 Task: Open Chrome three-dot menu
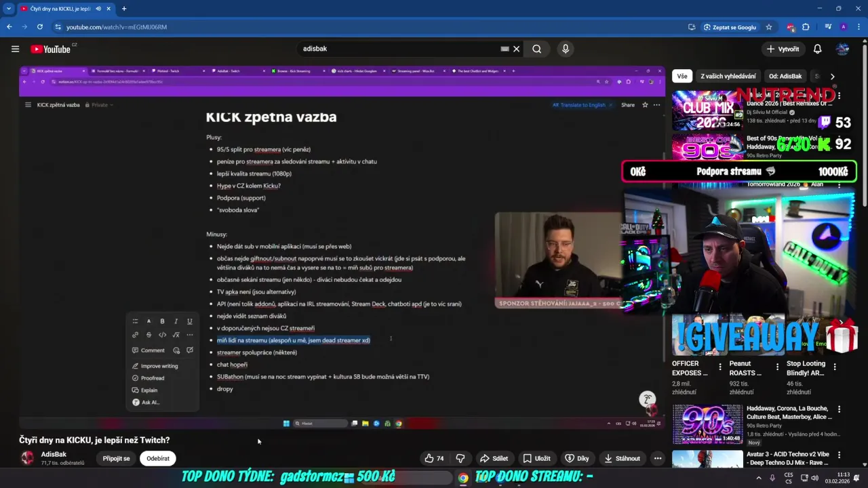[858, 27]
